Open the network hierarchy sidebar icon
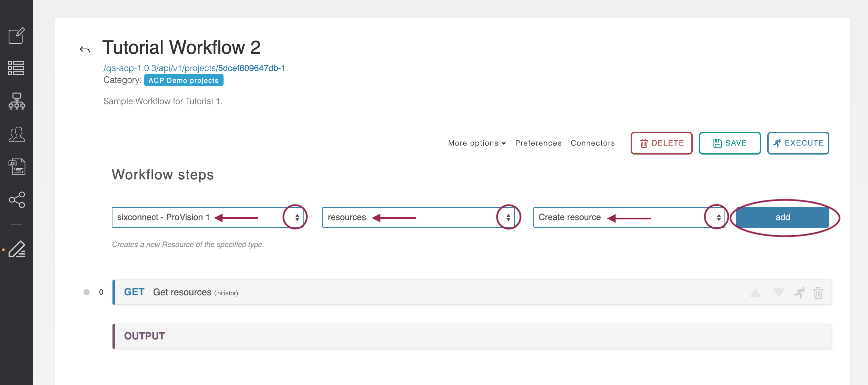This screenshot has height=385, width=868. [x=17, y=101]
